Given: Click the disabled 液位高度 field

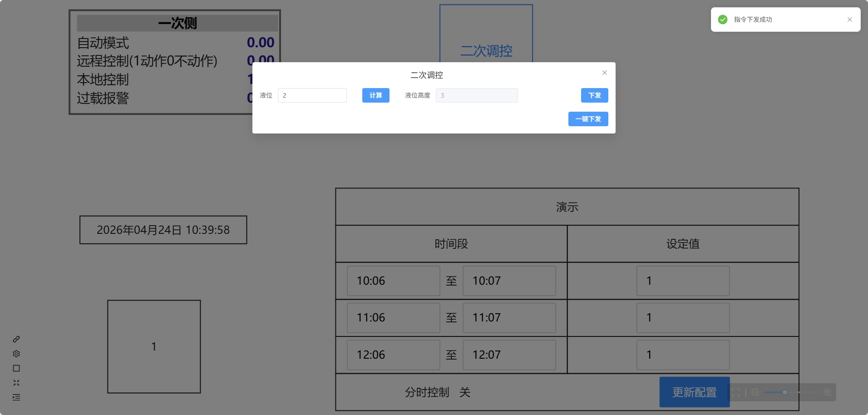Looking at the screenshot, I should click(x=477, y=95).
